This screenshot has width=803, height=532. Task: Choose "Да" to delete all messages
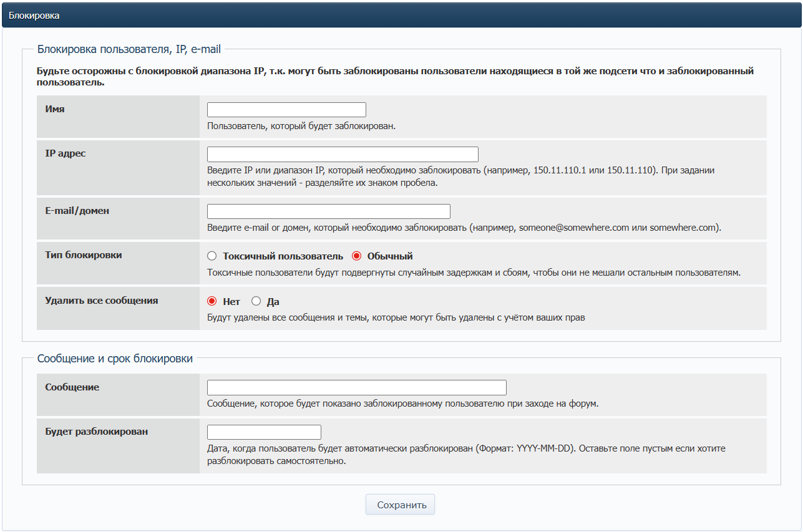256,301
